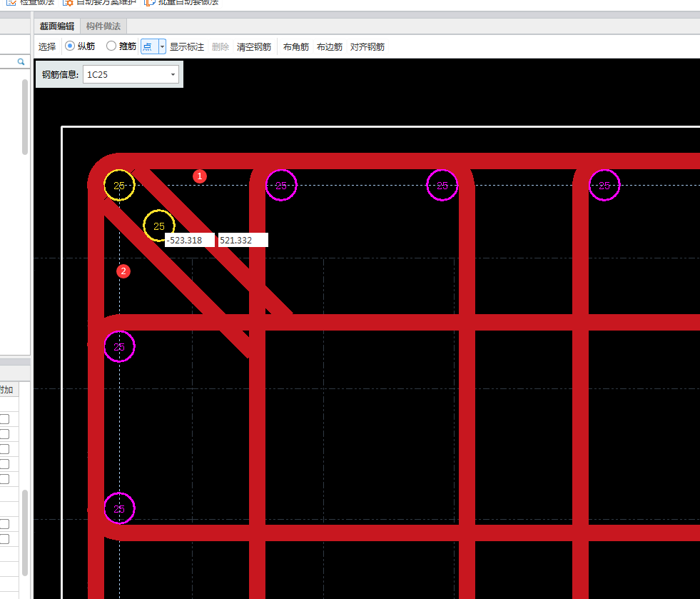Image resolution: width=700 pixels, height=599 pixels.
Task: Click the 自动套方案维护 gear icon
Action: pos(69,2)
